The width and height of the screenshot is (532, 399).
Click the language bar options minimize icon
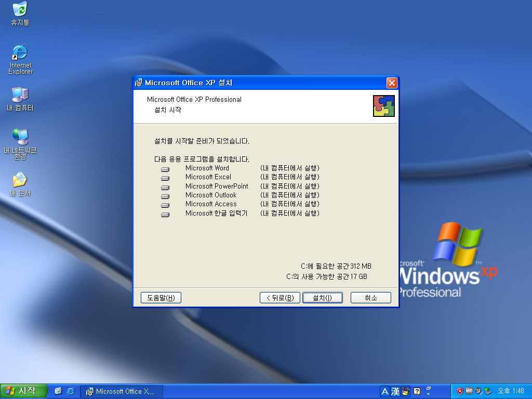[x=429, y=389]
